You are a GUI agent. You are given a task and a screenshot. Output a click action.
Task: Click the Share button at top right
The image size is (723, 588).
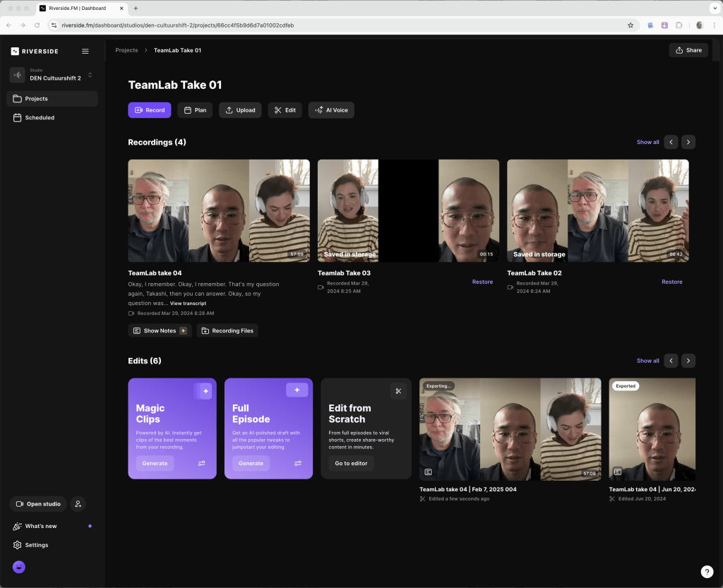click(x=688, y=50)
